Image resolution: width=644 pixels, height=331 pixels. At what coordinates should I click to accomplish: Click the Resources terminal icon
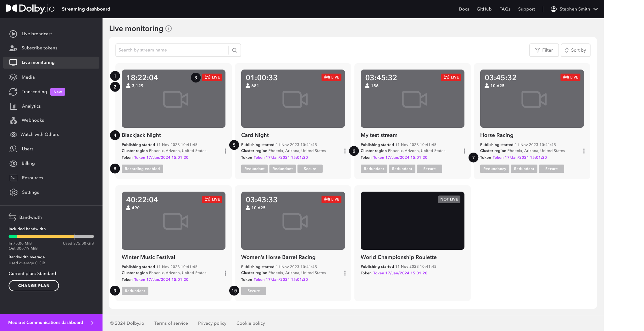pos(13,178)
